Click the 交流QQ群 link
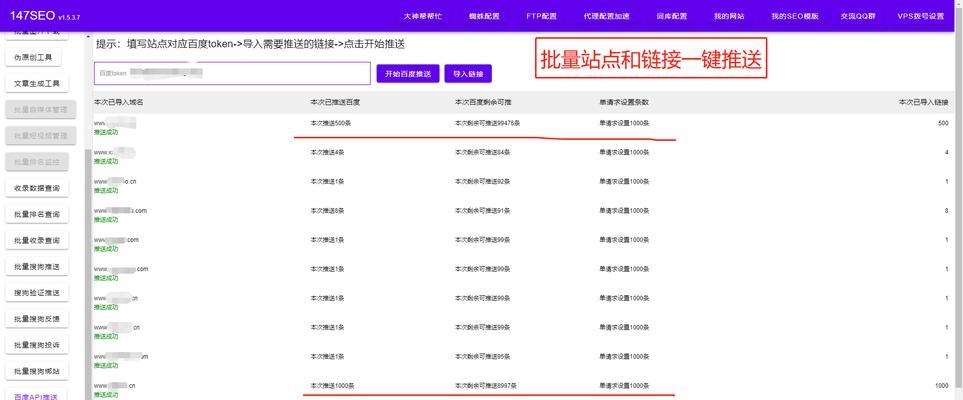 tap(859, 17)
